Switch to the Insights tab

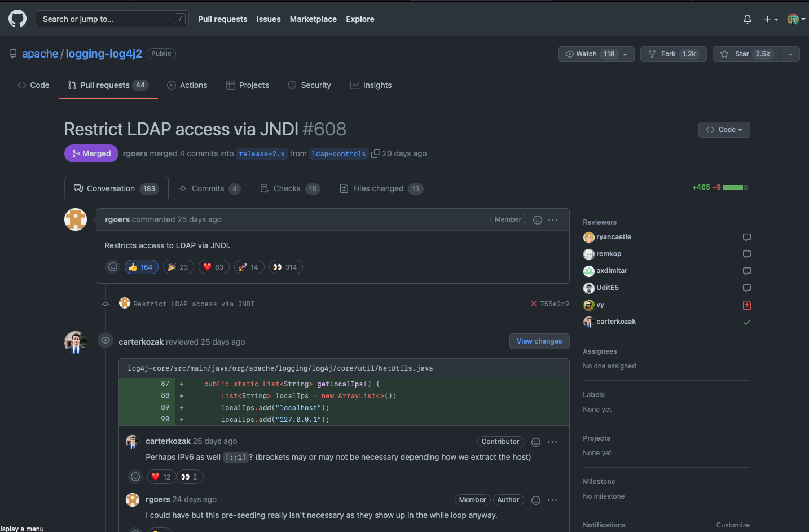click(x=371, y=85)
